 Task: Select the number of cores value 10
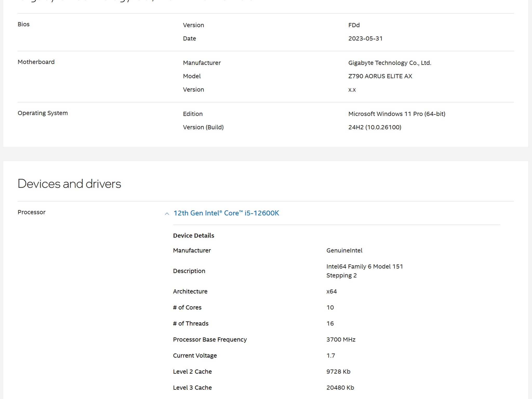click(x=330, y=308)
